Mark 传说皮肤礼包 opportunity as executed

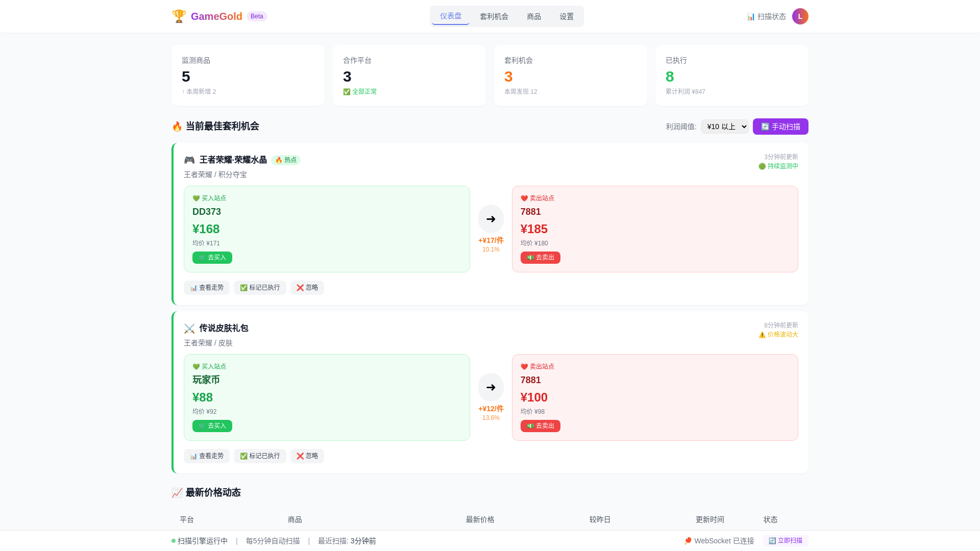point(260,456)
